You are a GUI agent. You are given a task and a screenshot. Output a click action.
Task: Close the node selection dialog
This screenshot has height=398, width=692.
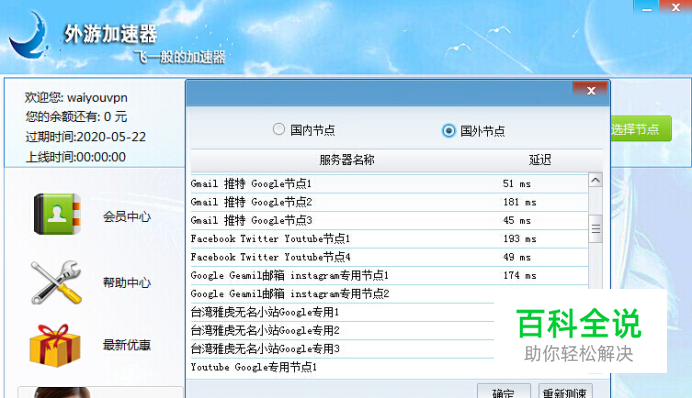click(591, 90)
